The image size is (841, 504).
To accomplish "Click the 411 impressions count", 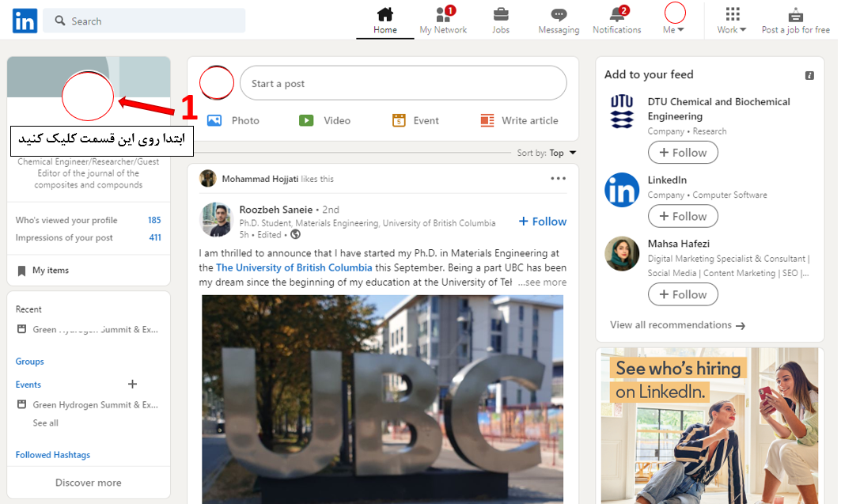I will coord(155,237).
